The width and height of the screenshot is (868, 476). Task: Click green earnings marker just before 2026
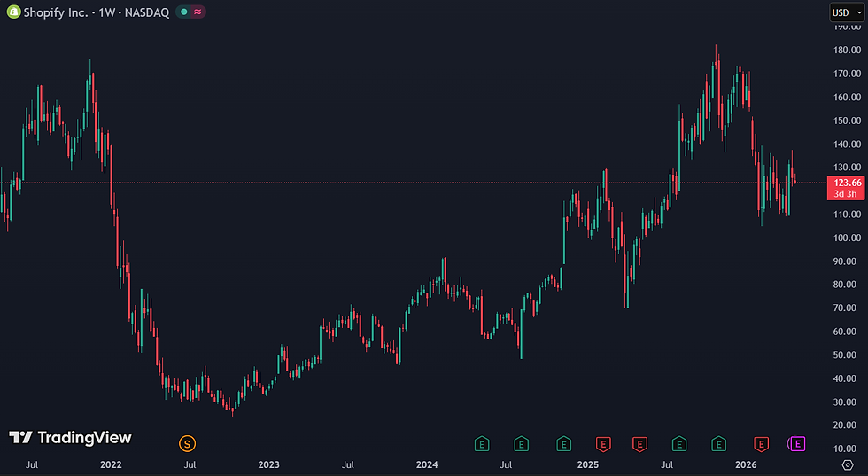[x=718, y=444]
